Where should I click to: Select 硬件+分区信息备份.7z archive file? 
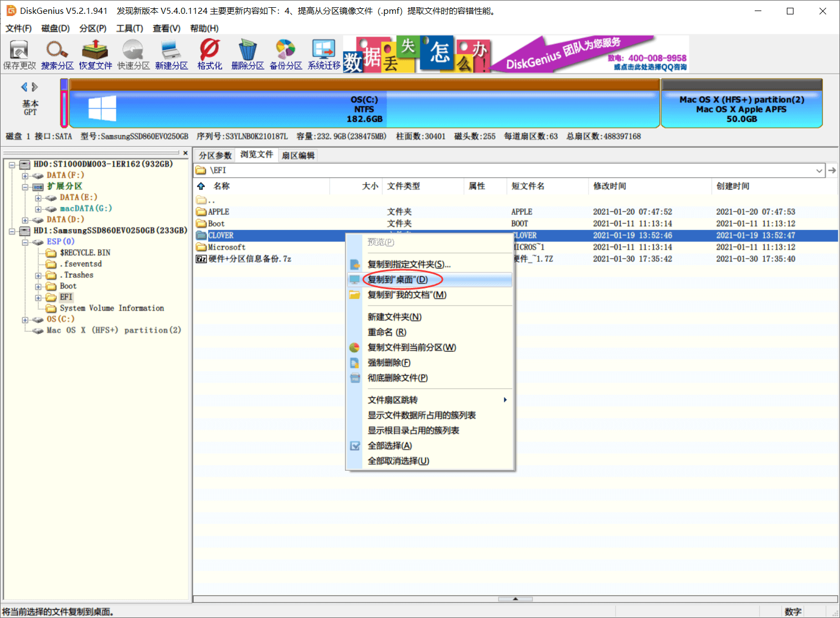[x=244, y=259]
